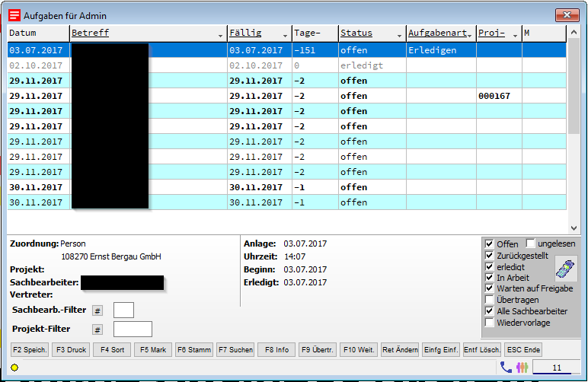The image size is (588, 382).
Task: Click the # button next to Projekt-Filter
Action: click(97, 329)
